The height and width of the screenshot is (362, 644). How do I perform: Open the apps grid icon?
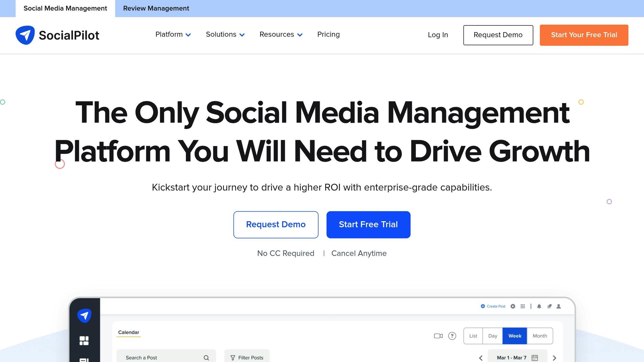523,306
